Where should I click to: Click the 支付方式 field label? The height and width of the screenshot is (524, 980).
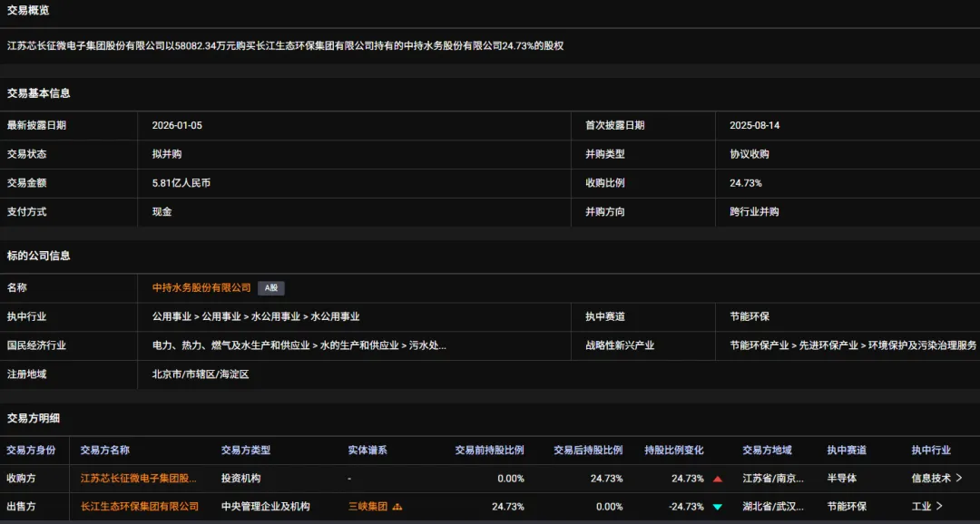(26, 212)
